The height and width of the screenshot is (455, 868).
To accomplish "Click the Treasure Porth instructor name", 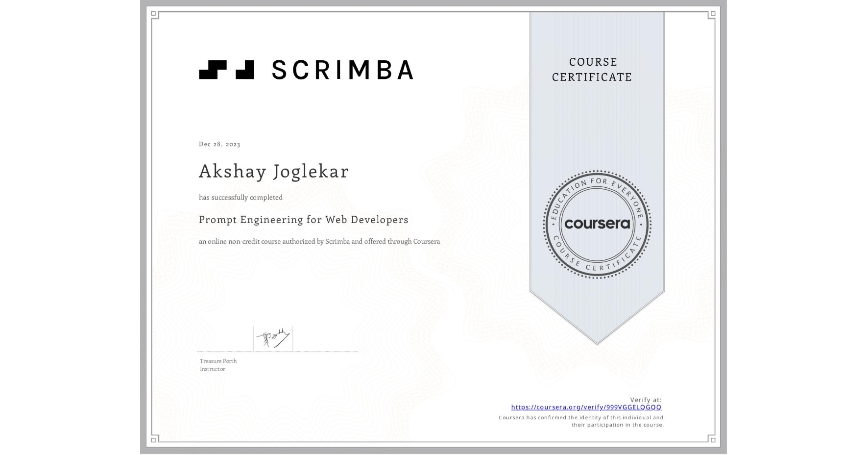I will click(x=217, y=361).
